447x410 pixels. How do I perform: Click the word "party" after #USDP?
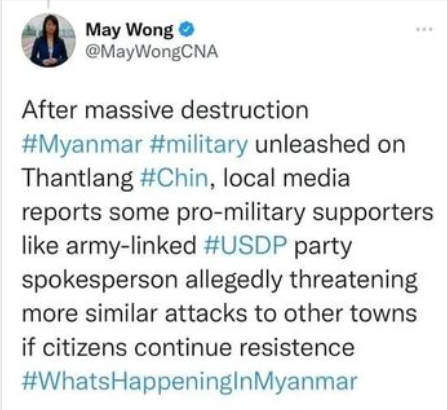pyautogui.click(x=323, y=247)
